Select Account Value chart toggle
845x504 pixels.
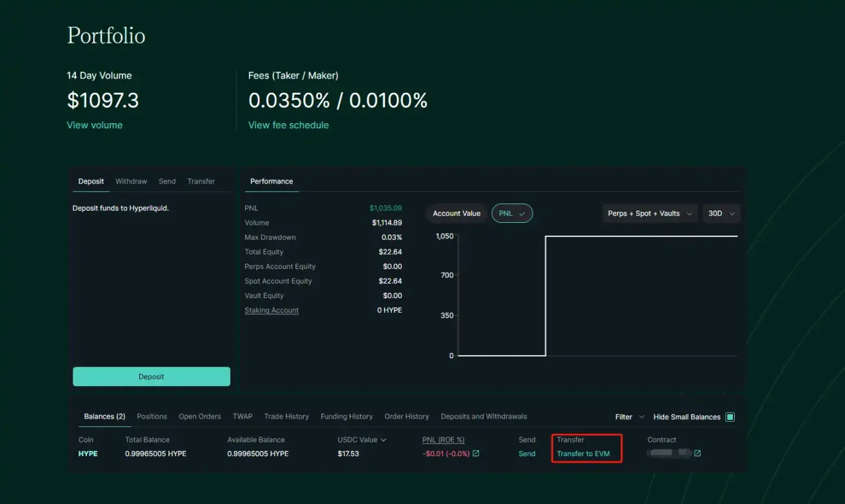click(x=456, y=214)
